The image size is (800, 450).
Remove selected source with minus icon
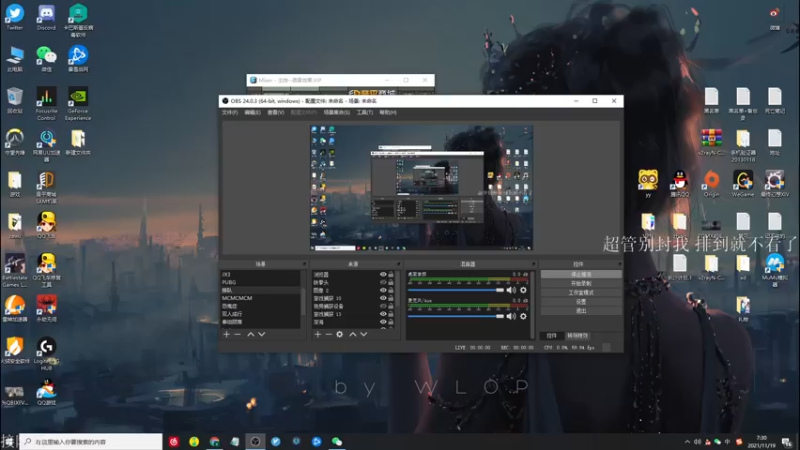coord(329,334)
